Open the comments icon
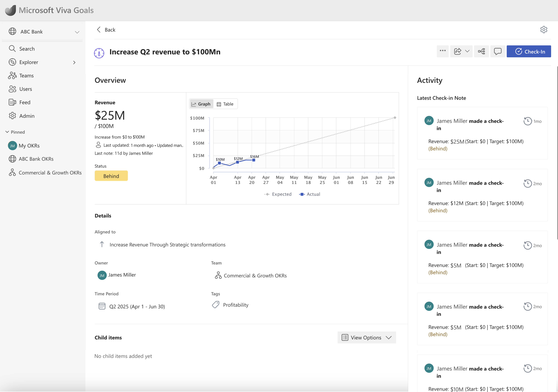The width and height of the screenshot is (558, 392). tap(498, 51)
